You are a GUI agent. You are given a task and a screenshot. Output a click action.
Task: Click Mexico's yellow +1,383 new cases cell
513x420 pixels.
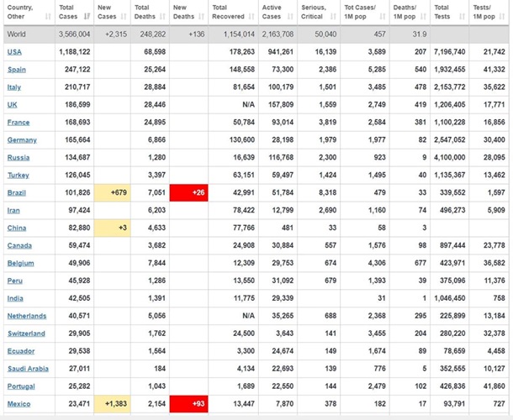111,404
